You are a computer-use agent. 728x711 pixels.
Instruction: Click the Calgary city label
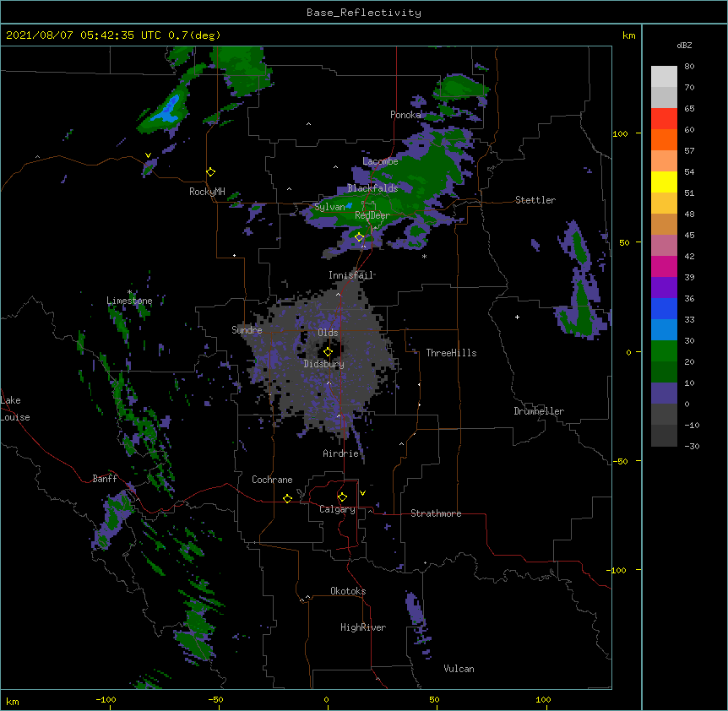337,509
